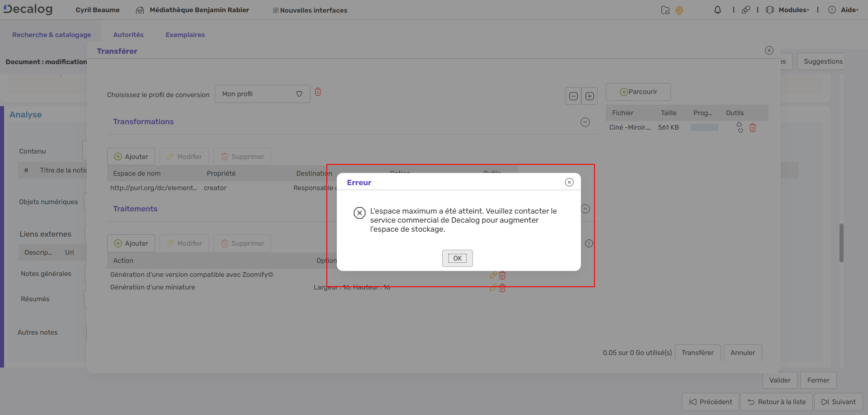The height and width of the screenshot is (415, 868).
Task: Collapse the Transformations section
Action: tap(585, 122)
